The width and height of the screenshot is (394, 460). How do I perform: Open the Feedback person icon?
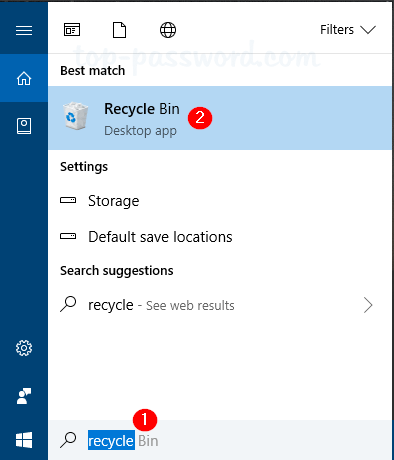click(24, 396)
